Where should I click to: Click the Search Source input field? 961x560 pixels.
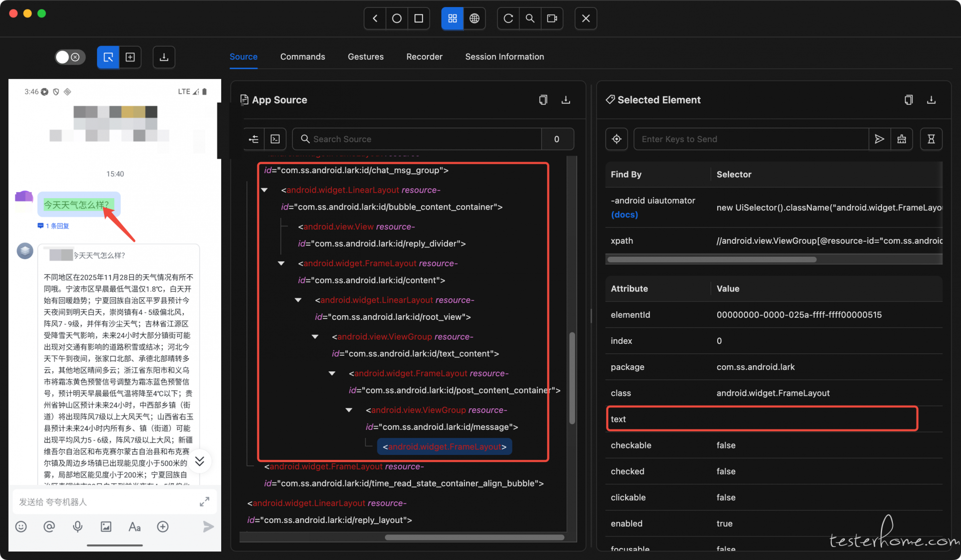pyautogui.click(x=420, y=139)
